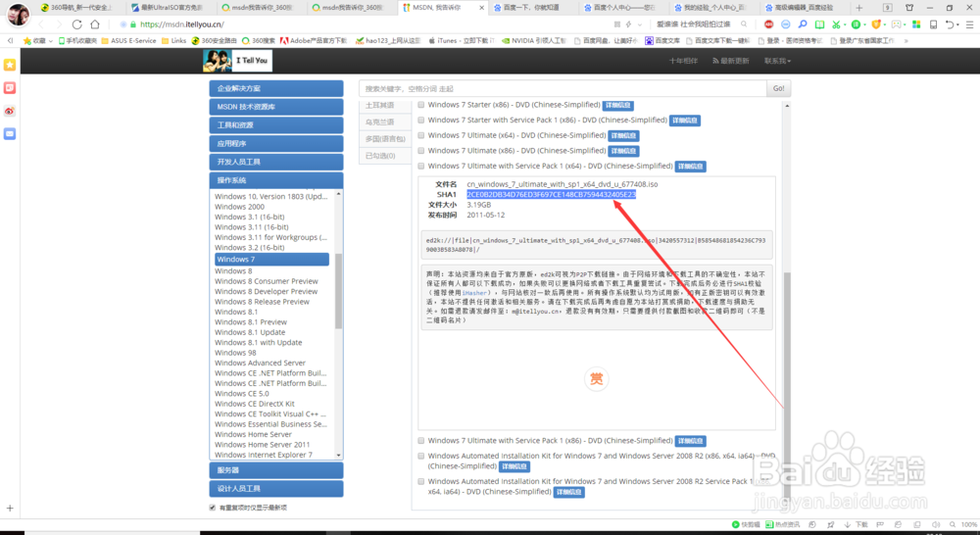This screenshot has width=980, height=535.
Task: Click the user avatar in browser corner
Action: 18,15
